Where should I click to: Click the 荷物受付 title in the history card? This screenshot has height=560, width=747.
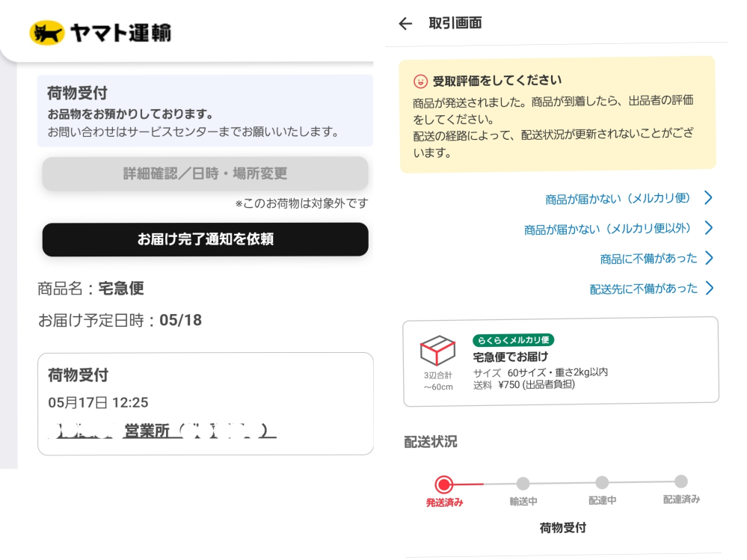(78, 375)
